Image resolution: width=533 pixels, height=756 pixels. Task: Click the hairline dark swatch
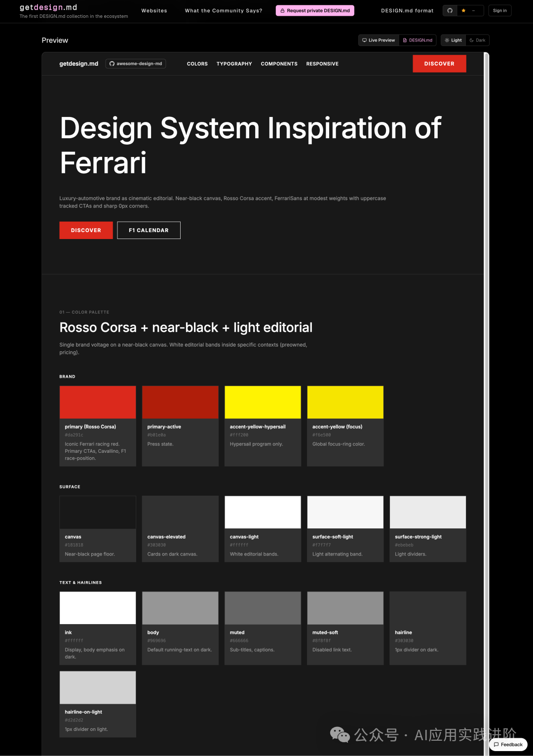[x=428, y=608]
